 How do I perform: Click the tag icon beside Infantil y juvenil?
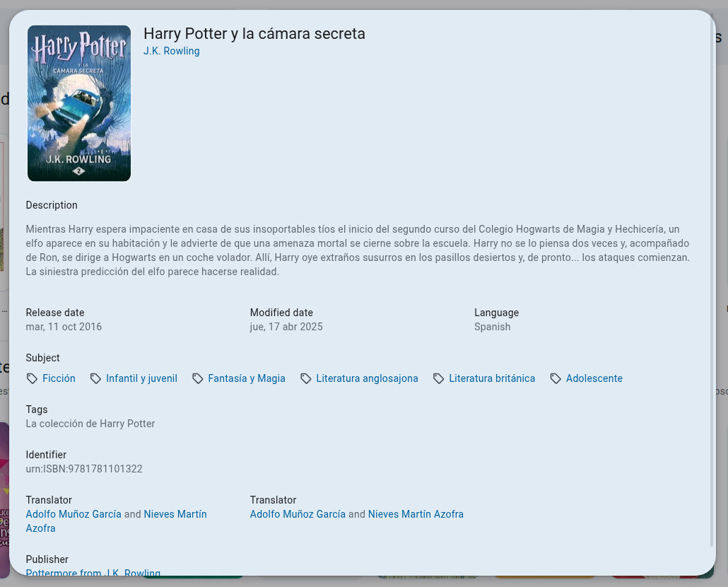[96, 379]
